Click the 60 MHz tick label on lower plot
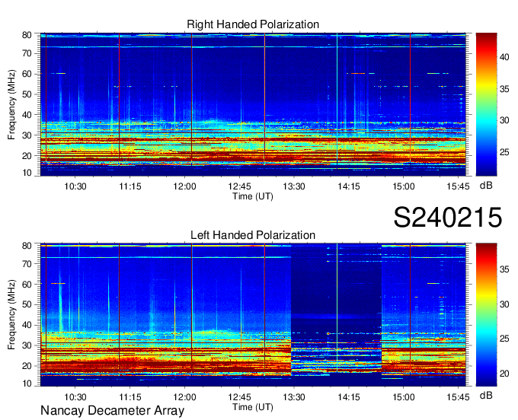Screen dimensions: 518x420 point(27,284)
